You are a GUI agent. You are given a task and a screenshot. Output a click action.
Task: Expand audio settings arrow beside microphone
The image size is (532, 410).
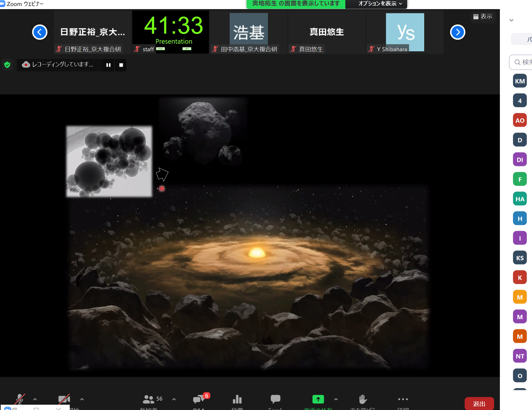[x=35, y=399]
